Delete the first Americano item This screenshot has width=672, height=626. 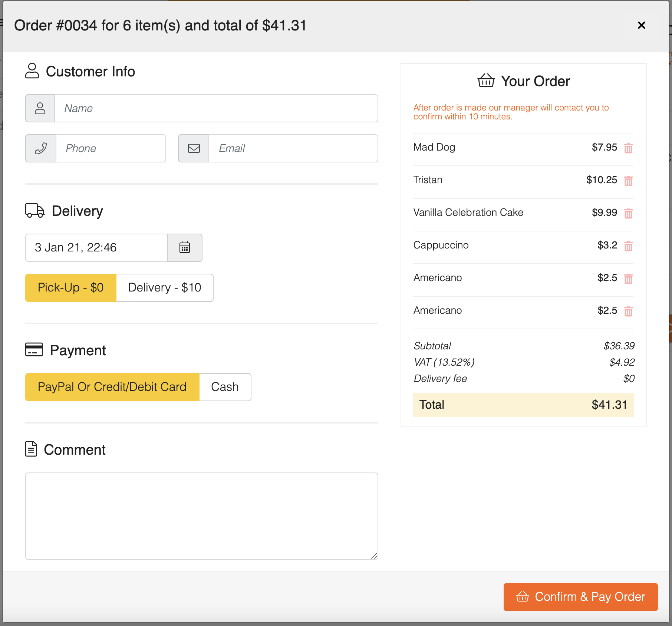(x=628, y=279)
